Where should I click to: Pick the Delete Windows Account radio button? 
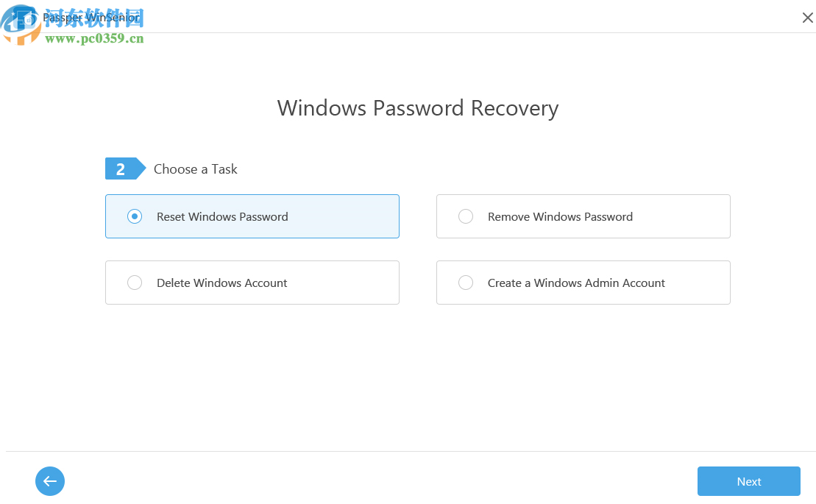135,283
